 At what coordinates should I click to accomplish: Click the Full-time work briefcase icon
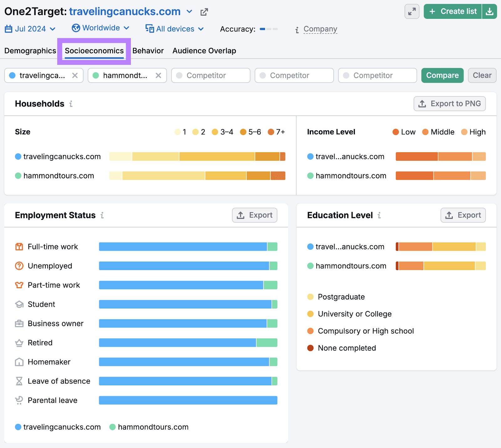pos(19,247)
